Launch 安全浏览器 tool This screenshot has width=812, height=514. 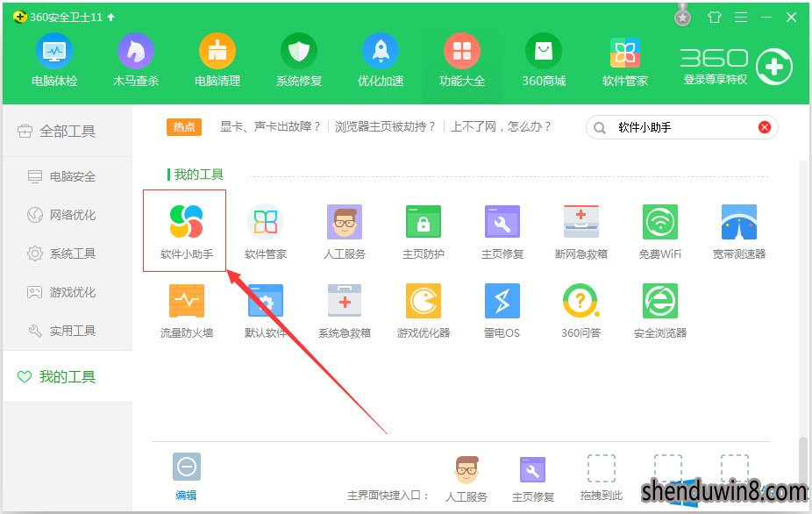click(659, 311)
